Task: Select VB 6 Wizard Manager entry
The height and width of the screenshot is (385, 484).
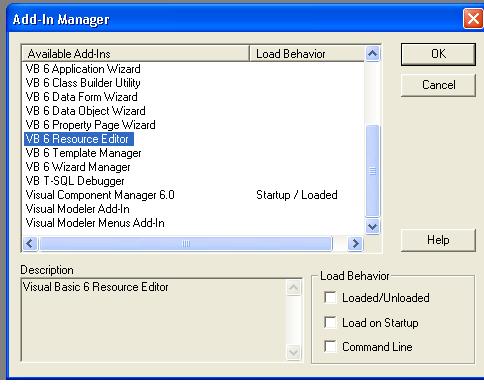Action: [x=78, y=167]
